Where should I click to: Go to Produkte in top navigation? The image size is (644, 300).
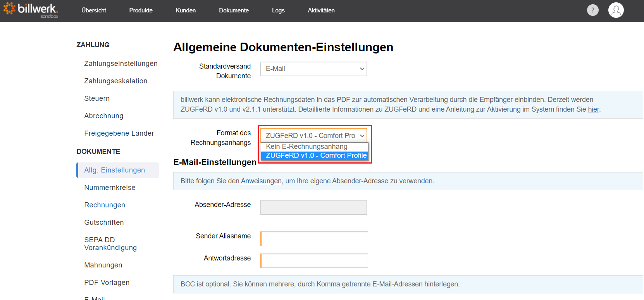tap(141, 10)
